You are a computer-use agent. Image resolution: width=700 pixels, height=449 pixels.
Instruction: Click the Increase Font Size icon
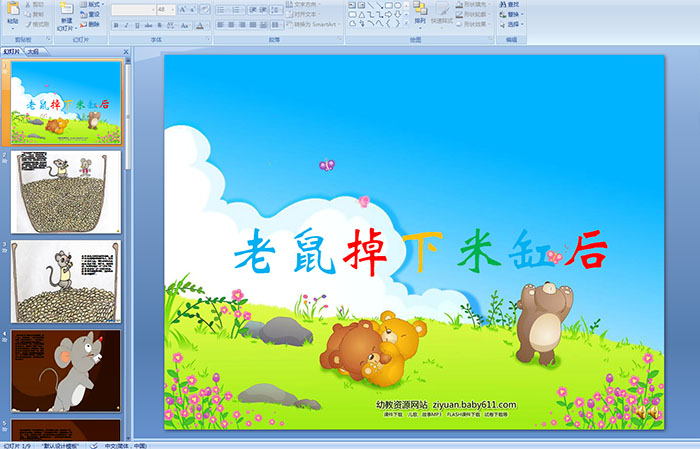179,9
